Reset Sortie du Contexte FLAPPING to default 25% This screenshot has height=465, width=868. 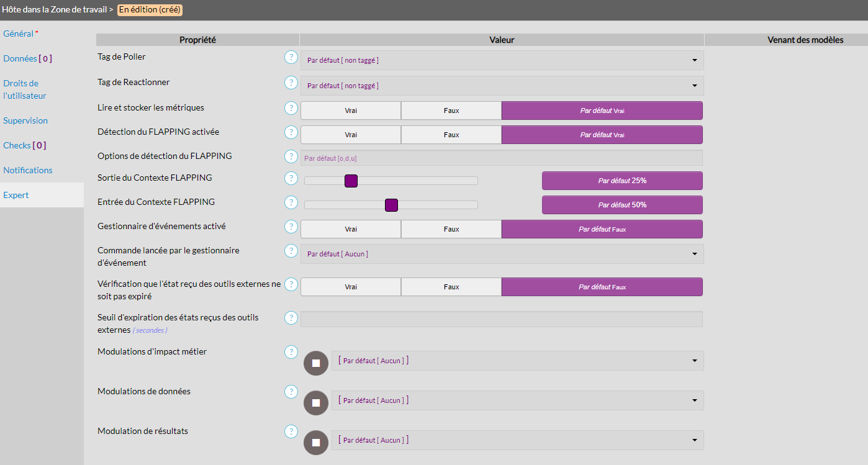[x=622, y=181]
